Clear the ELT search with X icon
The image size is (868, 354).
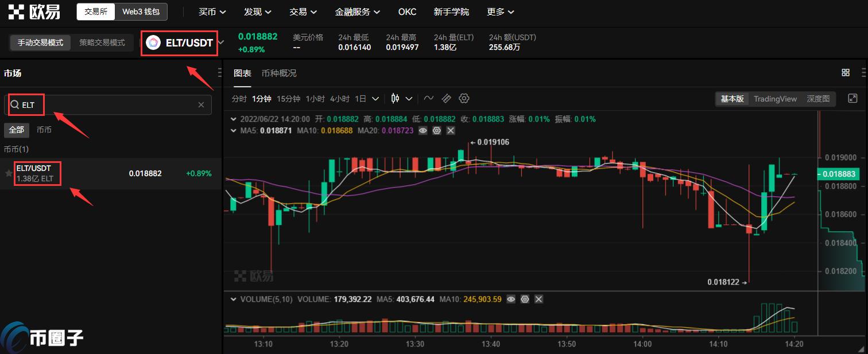click(201, 105)
